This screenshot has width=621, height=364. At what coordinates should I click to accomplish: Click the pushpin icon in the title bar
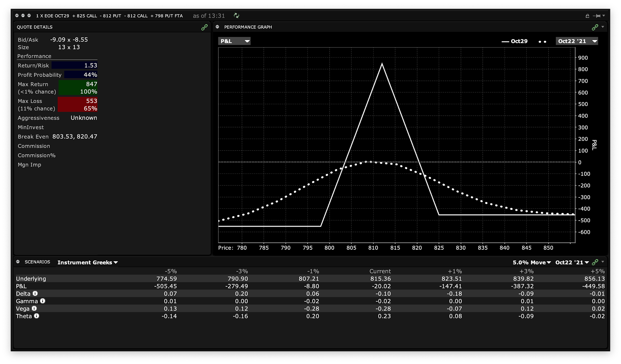click(597, 16)
